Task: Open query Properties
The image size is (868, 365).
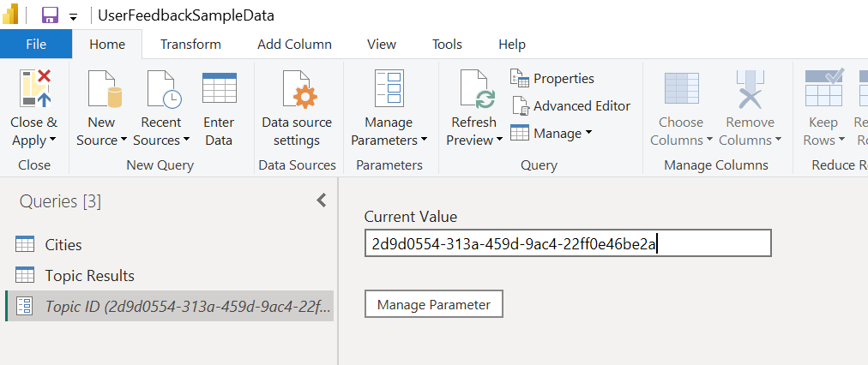Action: pyautogui.click(x=552, y=79)
